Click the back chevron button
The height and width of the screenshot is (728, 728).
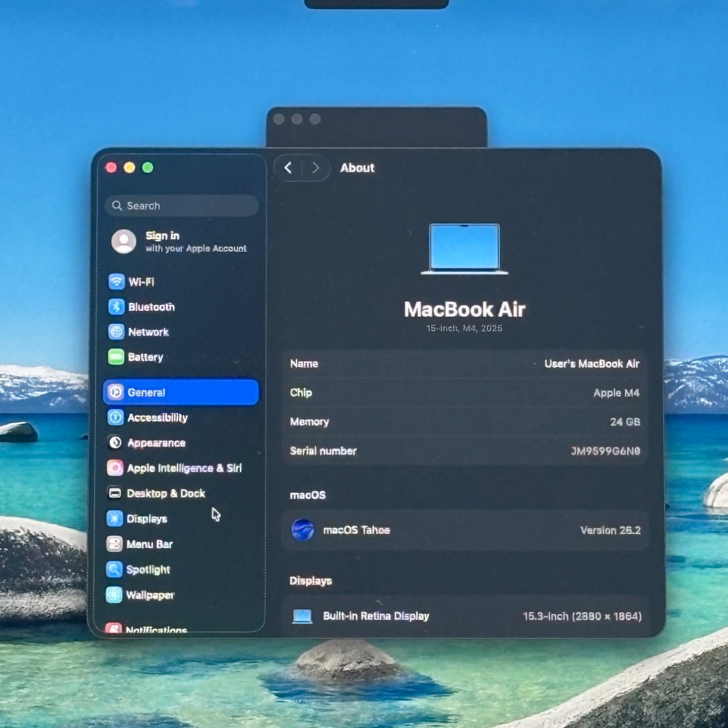[x=288, y=168]
